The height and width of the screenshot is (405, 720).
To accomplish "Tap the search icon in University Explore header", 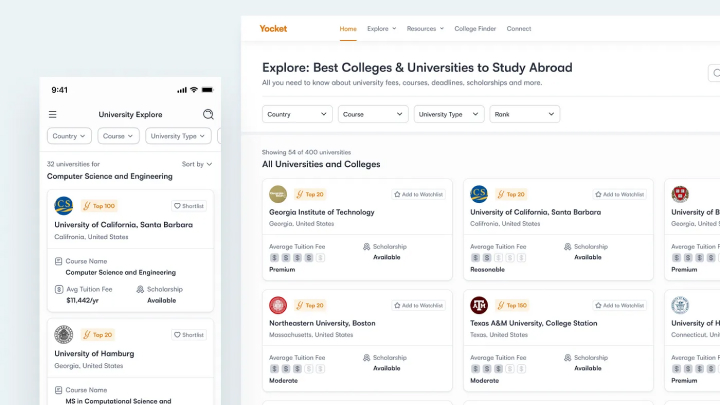I will (208, 114).
